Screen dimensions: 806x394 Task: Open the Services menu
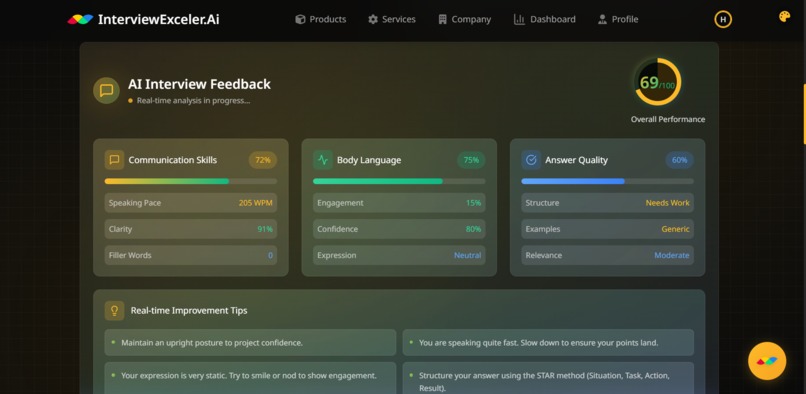tap(392, 20)
